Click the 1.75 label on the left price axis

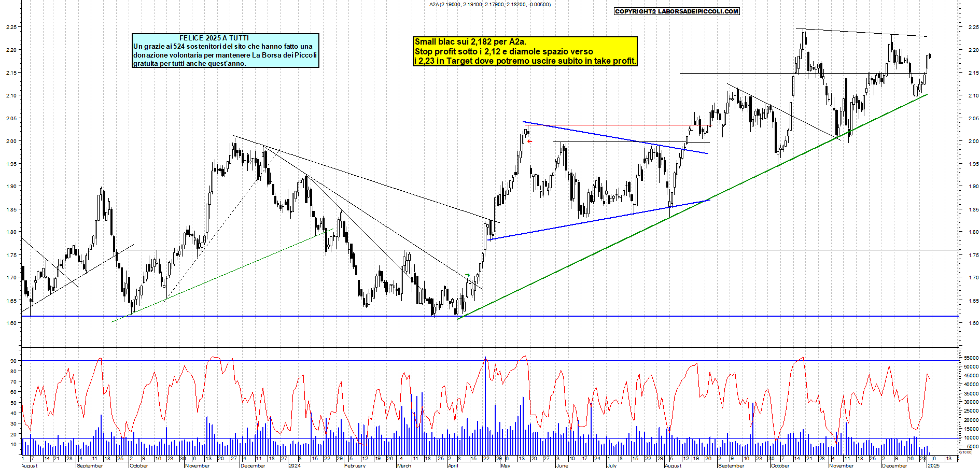pyautogui.click(x=11, y=255)
